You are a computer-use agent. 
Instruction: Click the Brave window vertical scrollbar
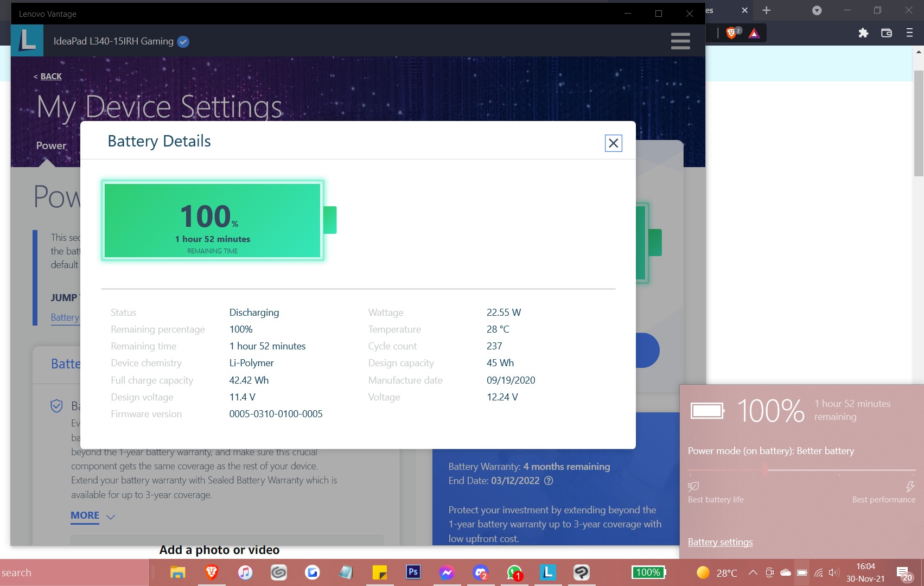[x=919, y=124]
